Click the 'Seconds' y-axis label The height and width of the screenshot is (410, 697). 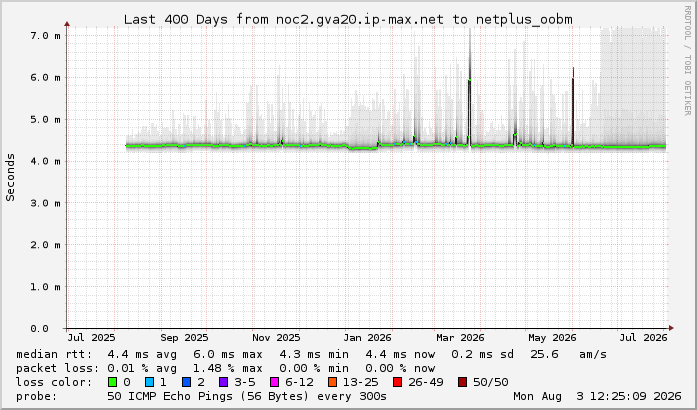(10, 177)
